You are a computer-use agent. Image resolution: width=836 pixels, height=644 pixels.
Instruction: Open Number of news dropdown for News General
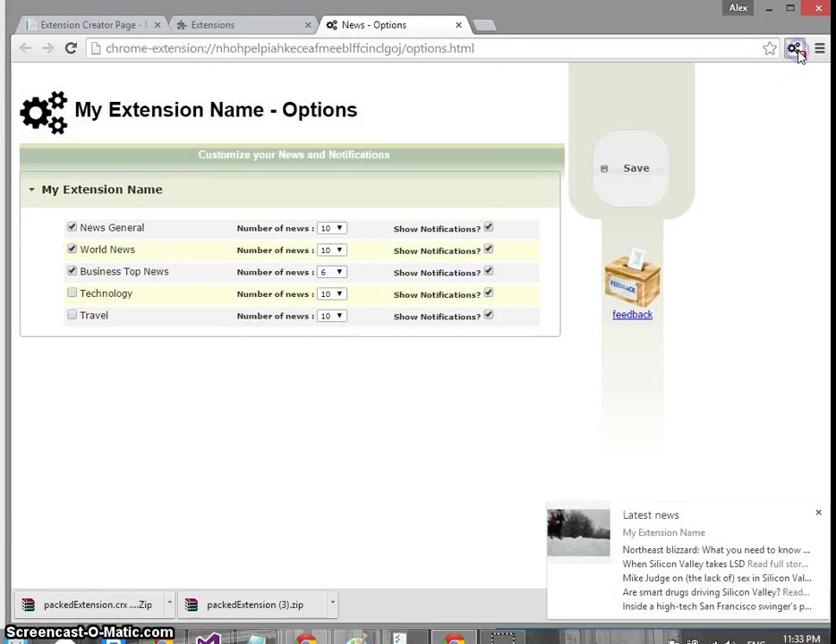click(x=332, y=228)
